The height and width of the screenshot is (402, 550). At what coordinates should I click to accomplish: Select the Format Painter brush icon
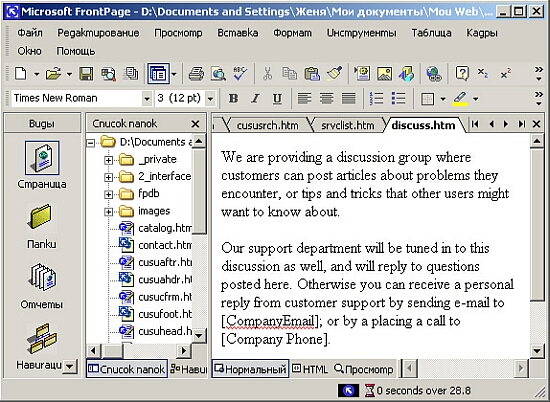click(x=334, y=74)
